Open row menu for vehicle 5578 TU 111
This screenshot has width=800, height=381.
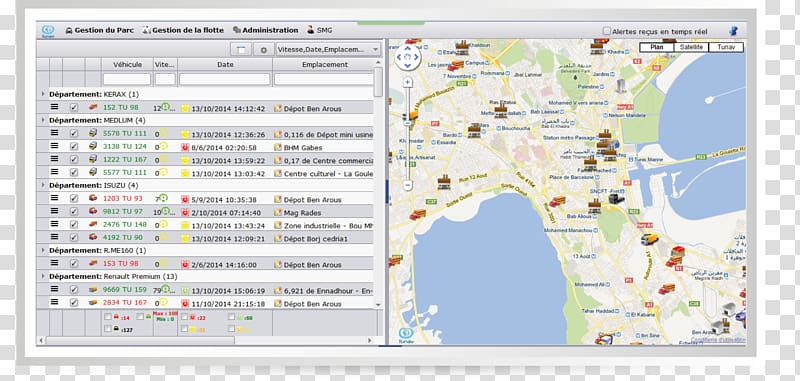pyautogui.click(x=55, y=133)
